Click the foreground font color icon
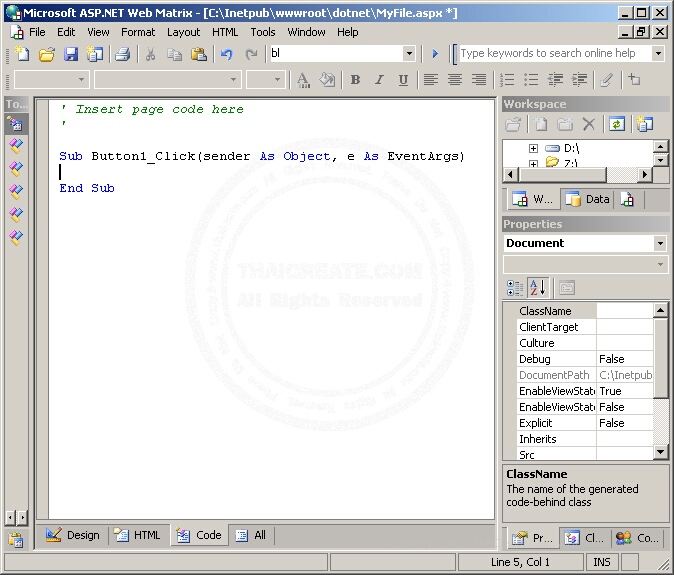 click(x=303, y=80)
